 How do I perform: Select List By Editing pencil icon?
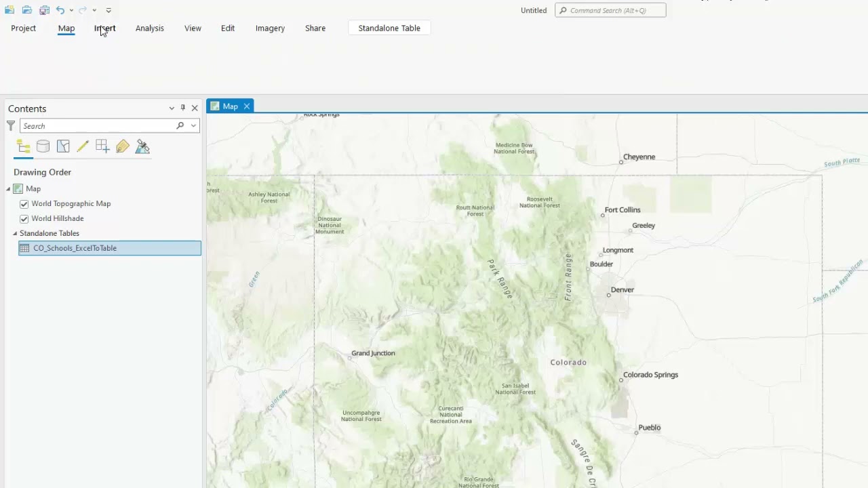tap(83, 146)
